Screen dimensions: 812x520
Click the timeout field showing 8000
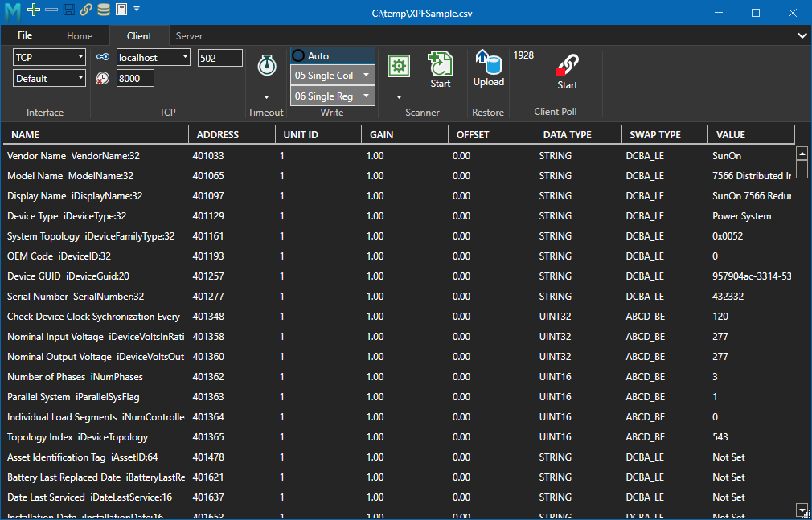tap(135, 78)
